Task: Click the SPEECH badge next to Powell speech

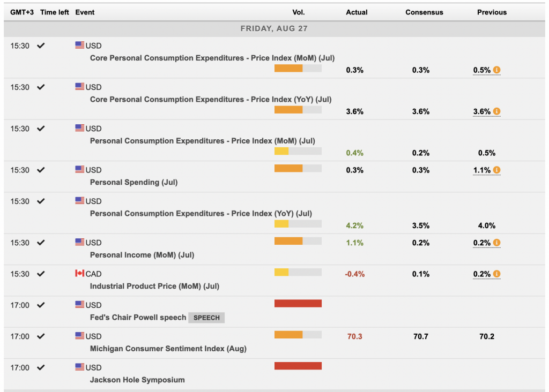Action: tap(206, 318)
